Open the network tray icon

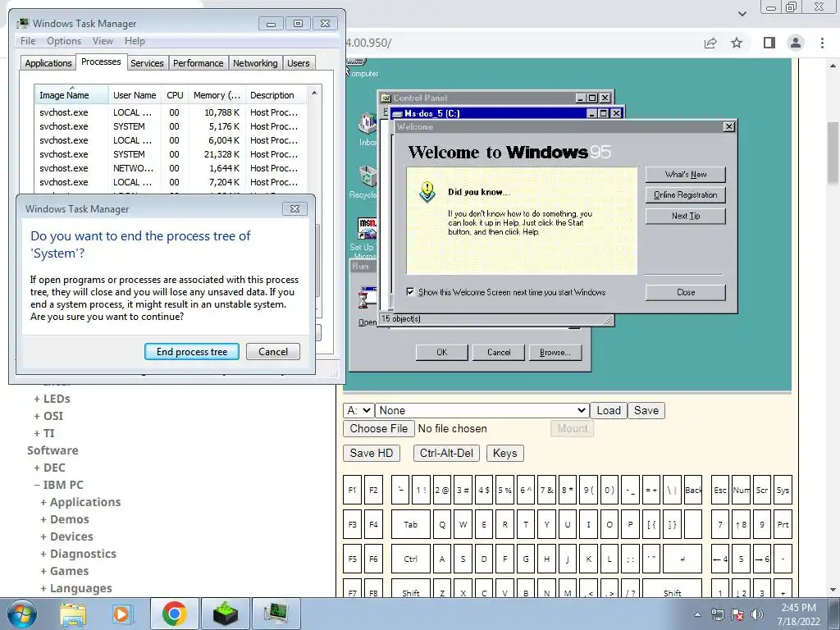[x=717, y=614]
